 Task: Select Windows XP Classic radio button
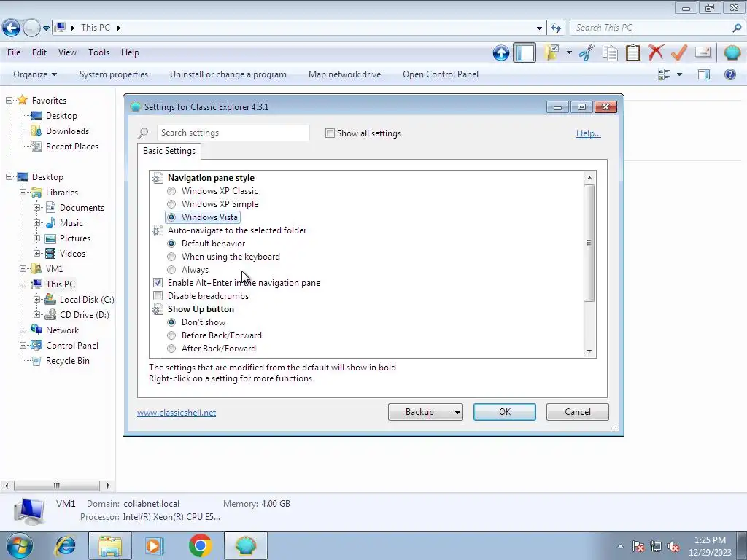tap(171, 192)
